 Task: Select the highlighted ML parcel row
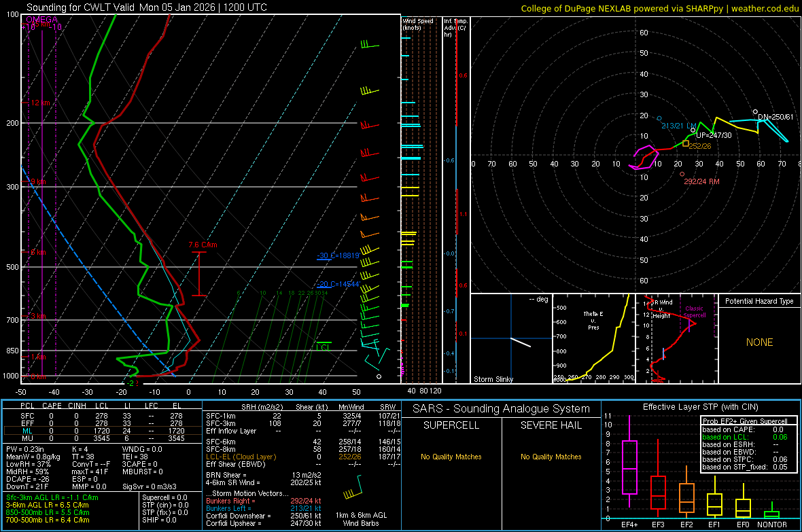click(x=102, y=431)
